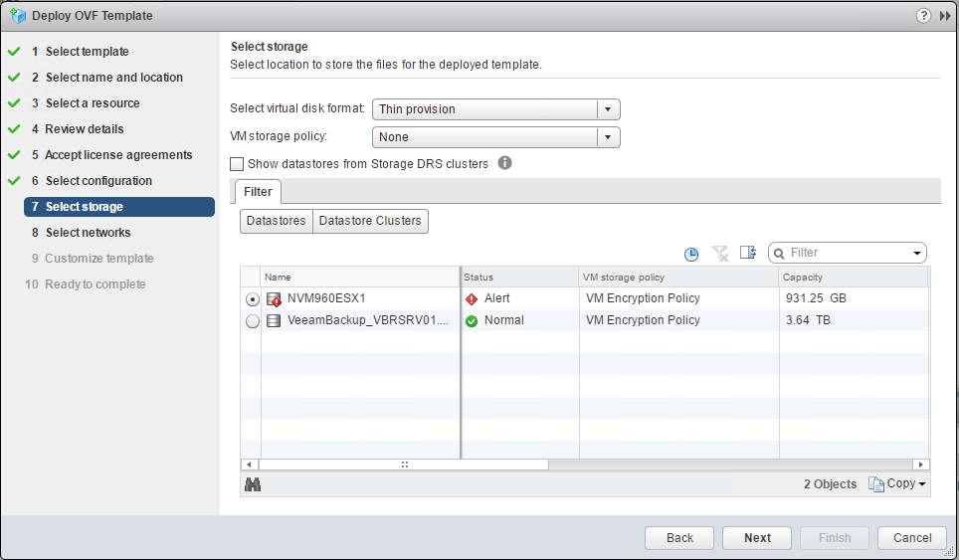Sort by the Capacity column header
959x560 pixels.
(854, 277)
